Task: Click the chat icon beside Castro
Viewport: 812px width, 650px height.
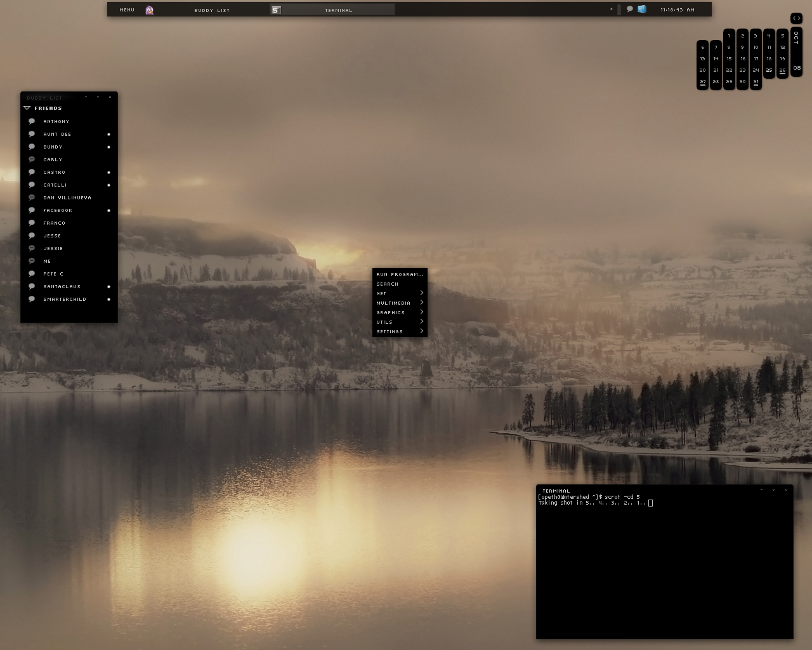Action: click(32, 172)
